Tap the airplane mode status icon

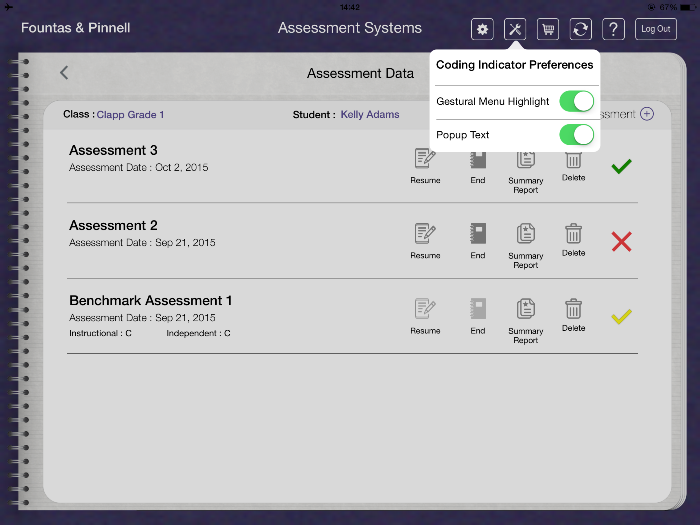(x=8, y=7)
